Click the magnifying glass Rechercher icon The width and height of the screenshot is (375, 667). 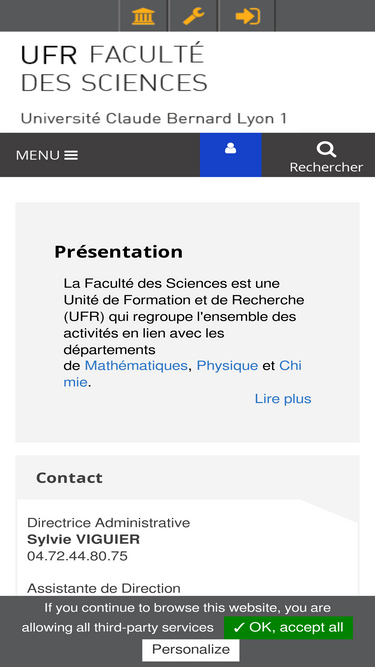tap(326, 150)
